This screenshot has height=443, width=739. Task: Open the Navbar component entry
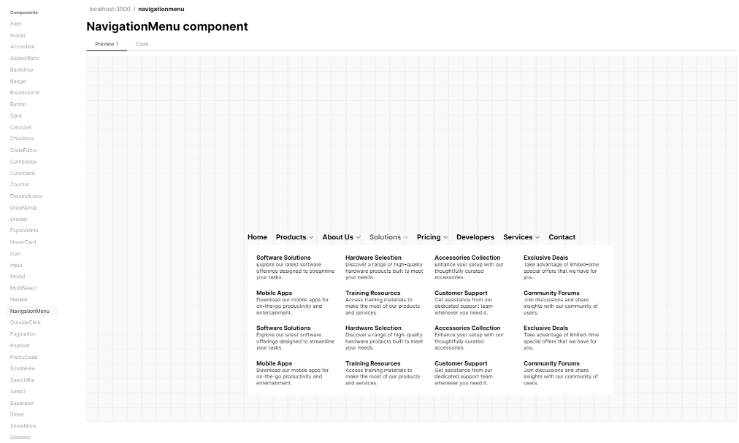pos(19,299)
